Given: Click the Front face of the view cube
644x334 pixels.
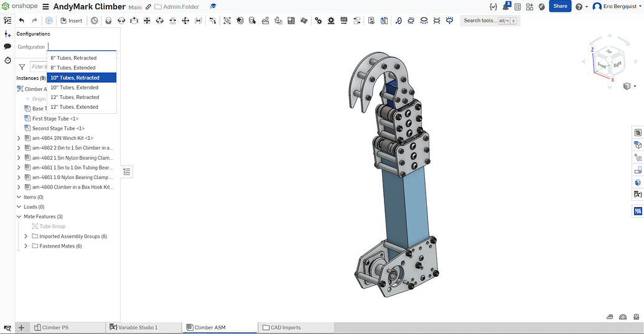Looking at the screenshot, I should 602,64.
